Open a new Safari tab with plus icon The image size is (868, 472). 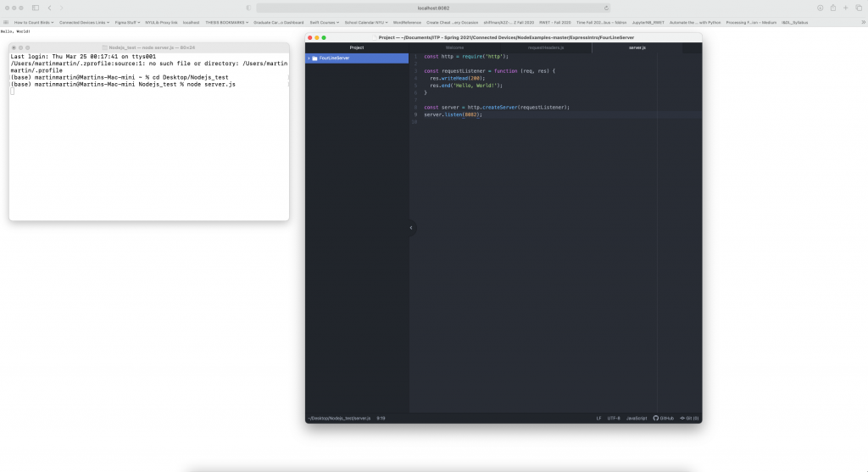pyautogui.click(x=845, y=8)
